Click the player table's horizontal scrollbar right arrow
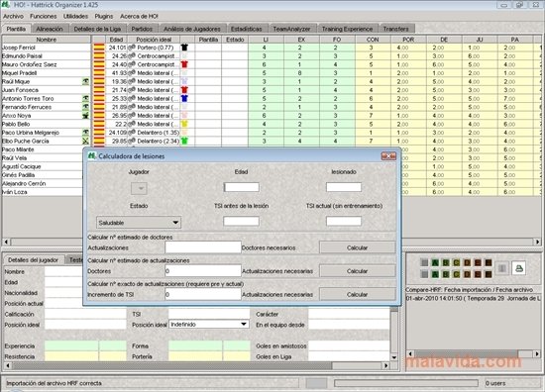The width and height of the screenshot is (545, 392). click(538, 242)
